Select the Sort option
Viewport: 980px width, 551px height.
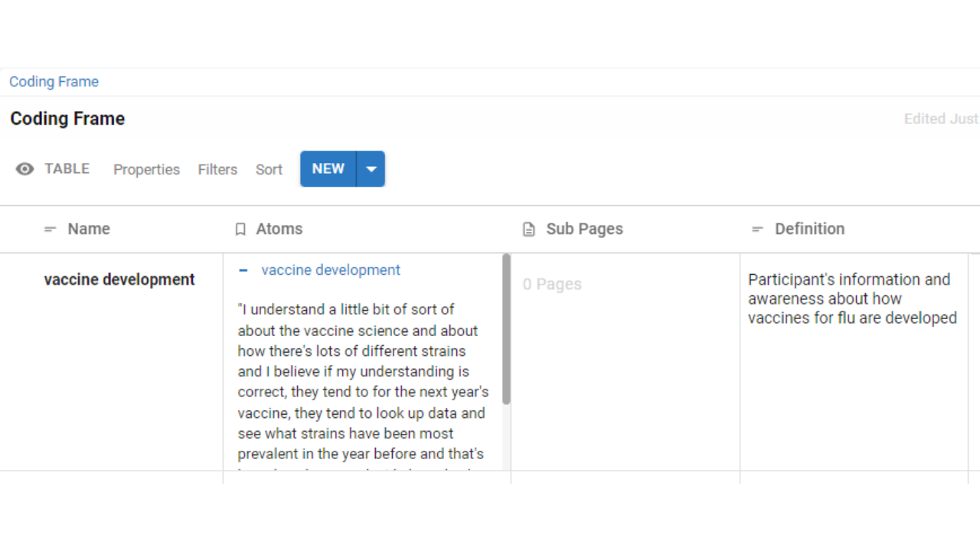(269, 170)
